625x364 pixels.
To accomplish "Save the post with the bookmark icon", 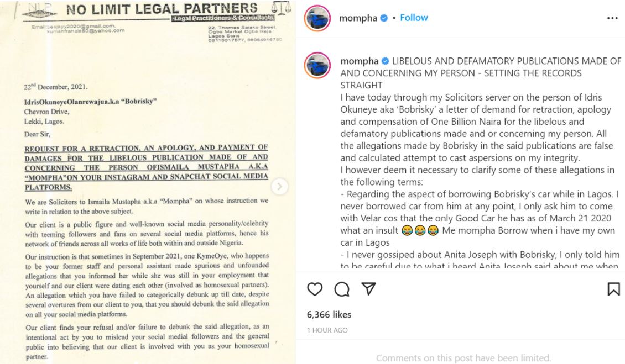I will tap(613, 289).
